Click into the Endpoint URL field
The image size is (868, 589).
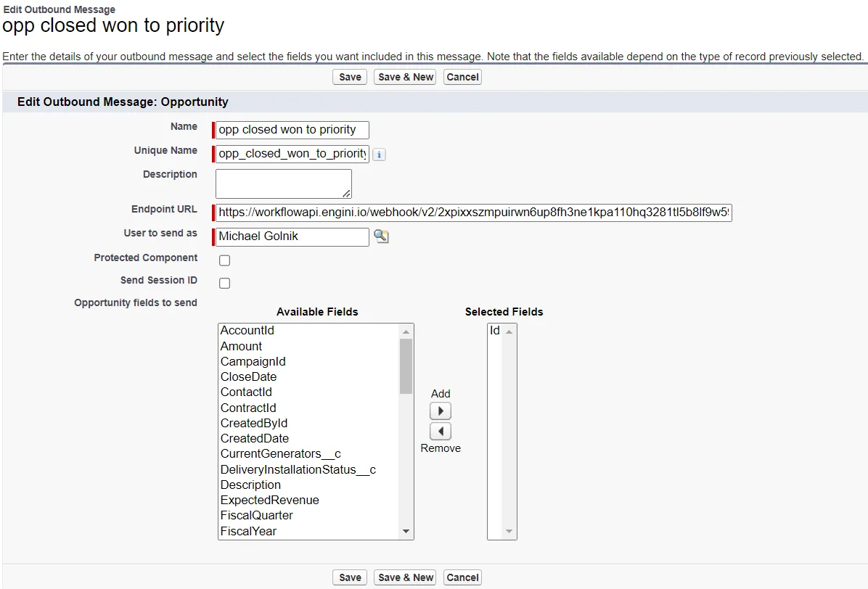pos(474,213)
